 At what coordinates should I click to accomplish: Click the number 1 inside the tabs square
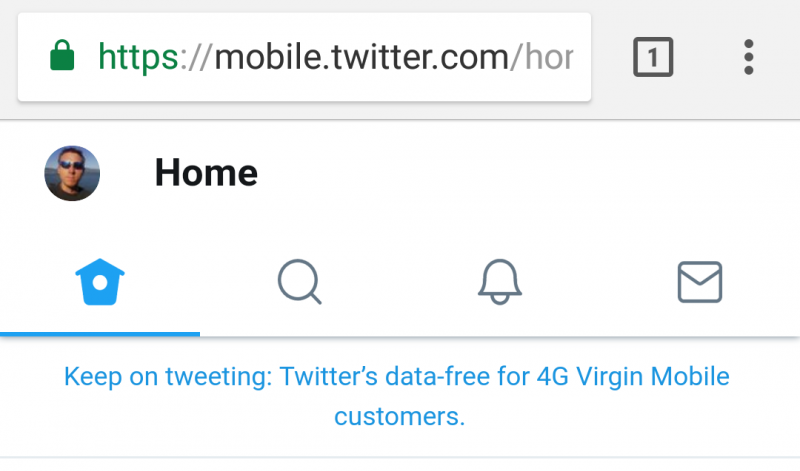tap(653, 58)
